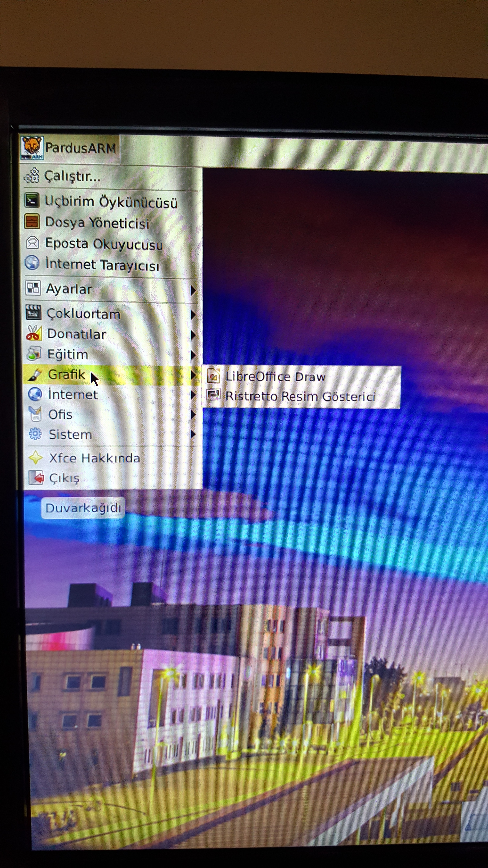Select the Eğitim menu label
This screenshot has height=868, width=488.
68,354
